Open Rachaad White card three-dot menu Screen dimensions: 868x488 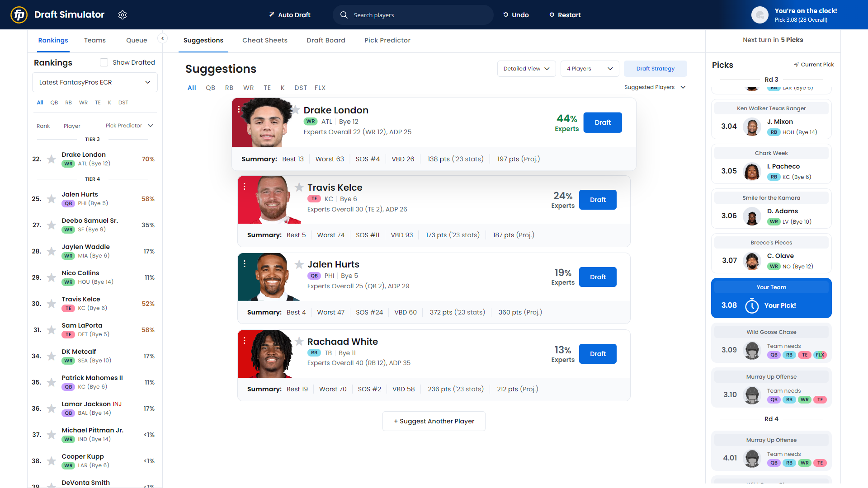[245, 341]
